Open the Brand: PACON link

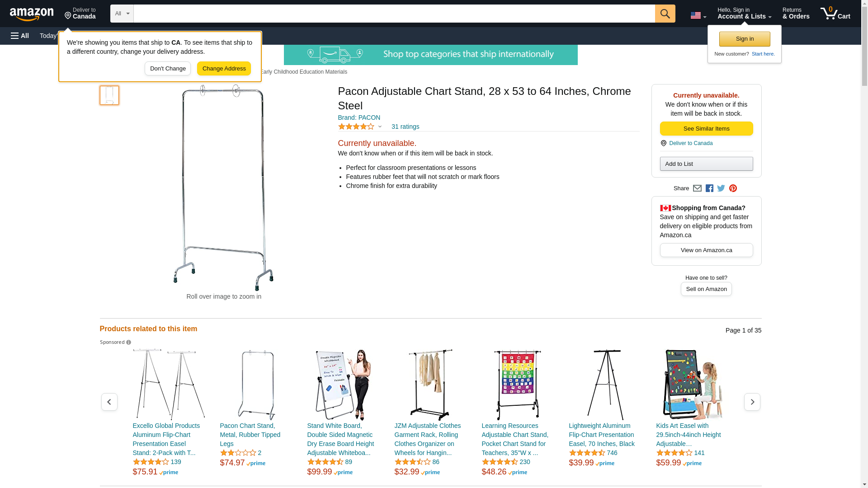click(359, 117)
